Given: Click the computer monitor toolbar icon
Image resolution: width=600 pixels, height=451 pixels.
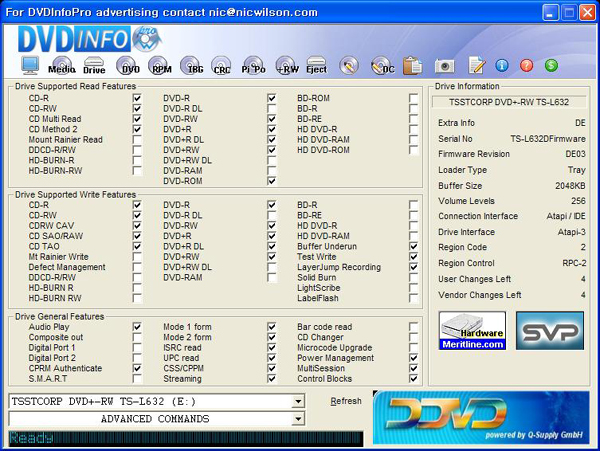Looking at the screenshot, I should coord(30,65).
